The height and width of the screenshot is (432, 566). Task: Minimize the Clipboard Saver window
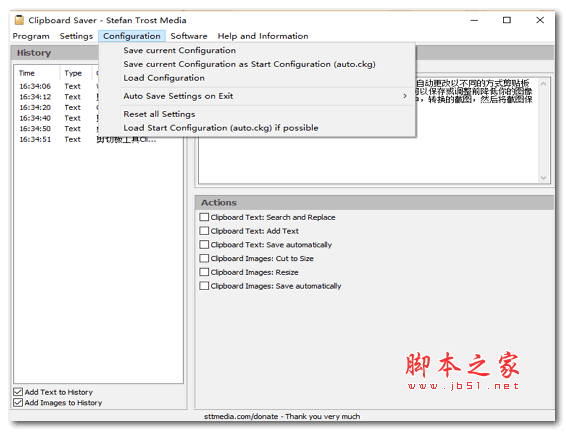(474, 21)
